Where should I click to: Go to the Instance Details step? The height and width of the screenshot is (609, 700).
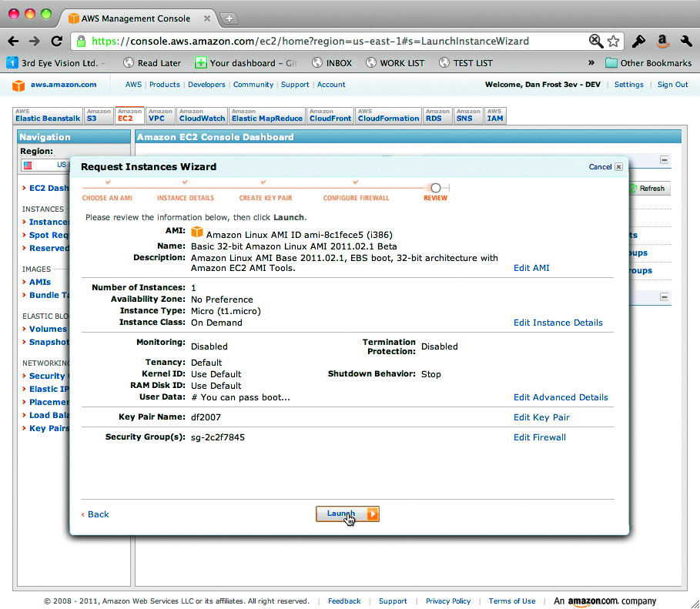pyautogui.click(x=186, y=198)
